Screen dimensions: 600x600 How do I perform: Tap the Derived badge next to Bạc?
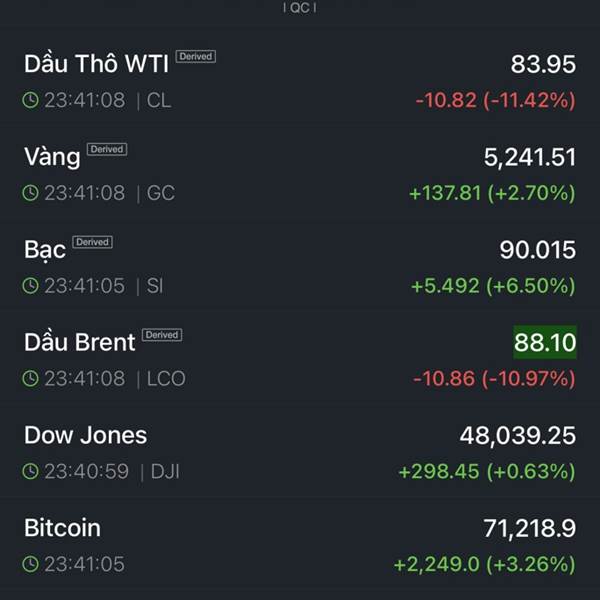(93, 242)
